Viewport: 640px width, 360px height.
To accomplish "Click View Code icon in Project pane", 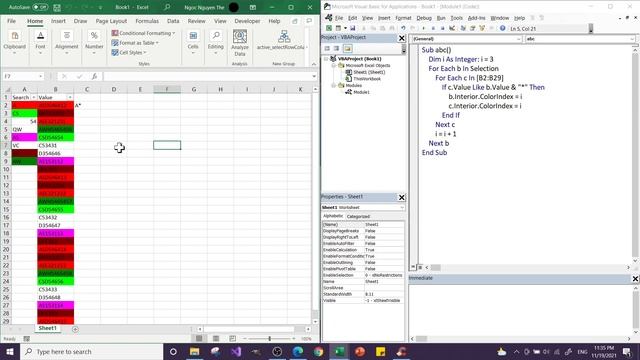I will tap(327, 49).
